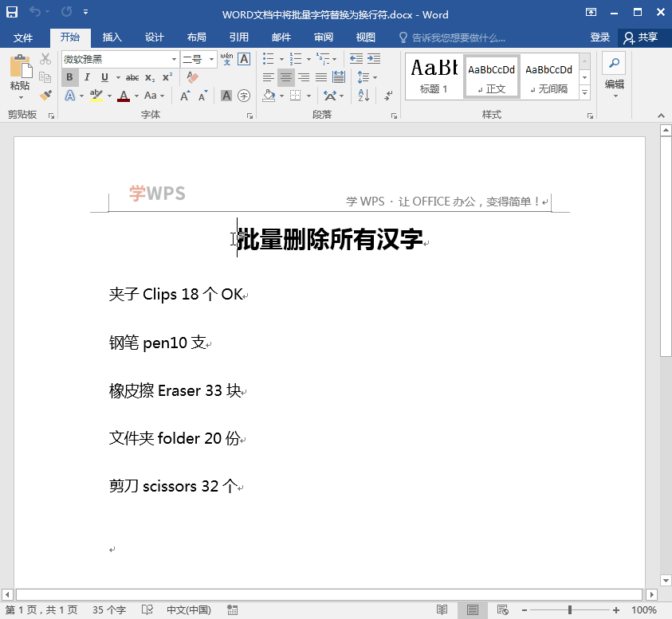Toggle strikethrough abc formatting
672x619 pixels.
[x=132, y=77]
